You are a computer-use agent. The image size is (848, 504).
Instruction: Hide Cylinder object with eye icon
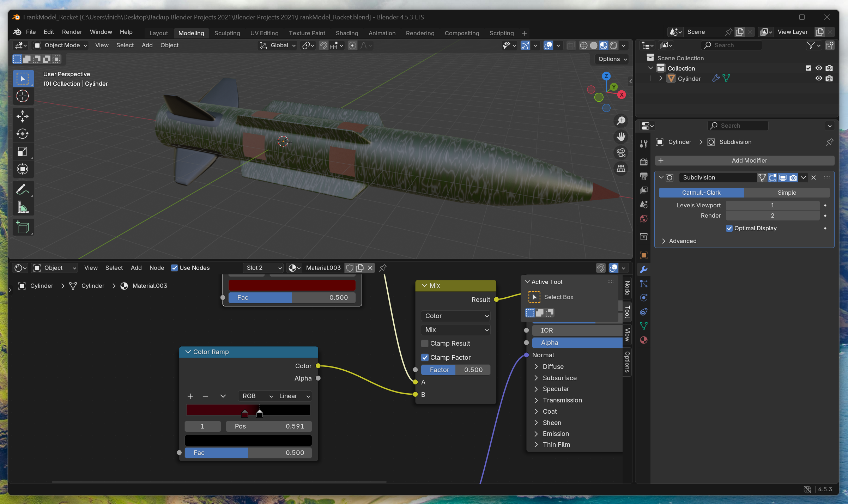[x=818, y=78]
